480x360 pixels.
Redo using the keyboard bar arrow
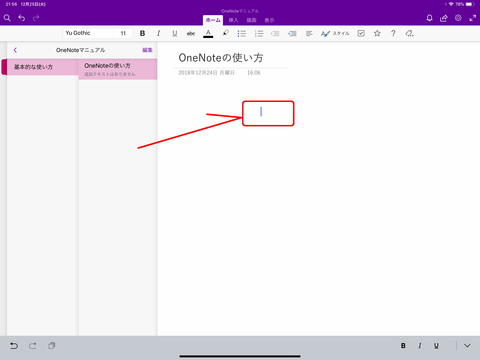tap(33, 346)
